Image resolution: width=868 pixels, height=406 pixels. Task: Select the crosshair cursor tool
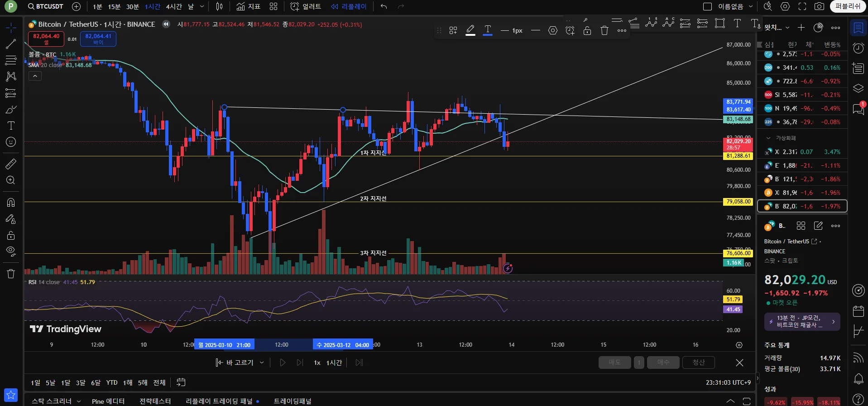tap(11, 28)
